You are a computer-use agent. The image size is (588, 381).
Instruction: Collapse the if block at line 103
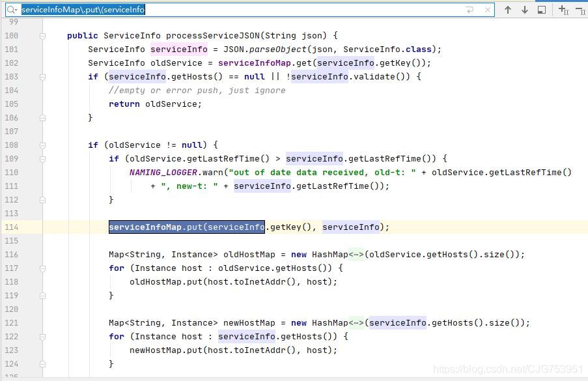pyautogui.click(x=42, y=77)
